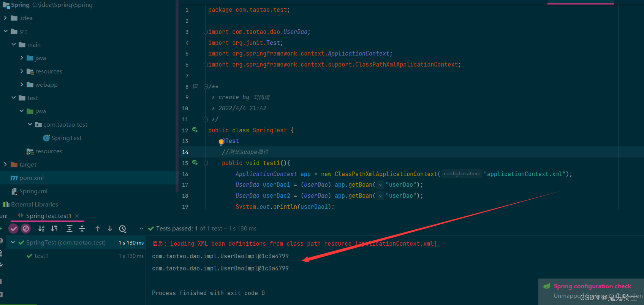Click 'Process finished with exit code 0' line
The height and width of the screenshot is (305, 644).
click(x=208, y=293)
